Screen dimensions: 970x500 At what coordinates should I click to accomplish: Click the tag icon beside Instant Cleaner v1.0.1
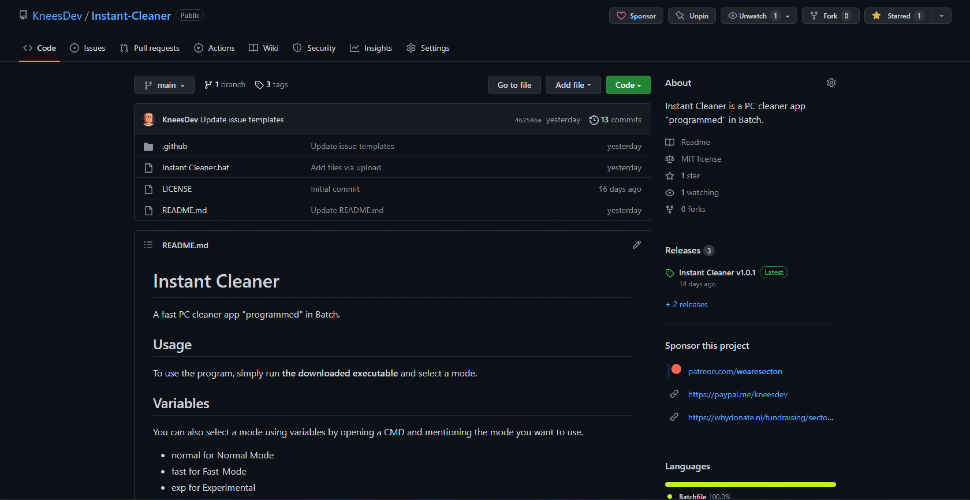pos(670,273)
